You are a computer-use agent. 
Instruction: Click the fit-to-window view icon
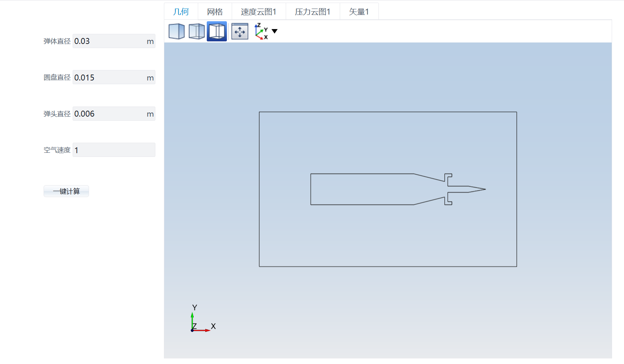240,31
